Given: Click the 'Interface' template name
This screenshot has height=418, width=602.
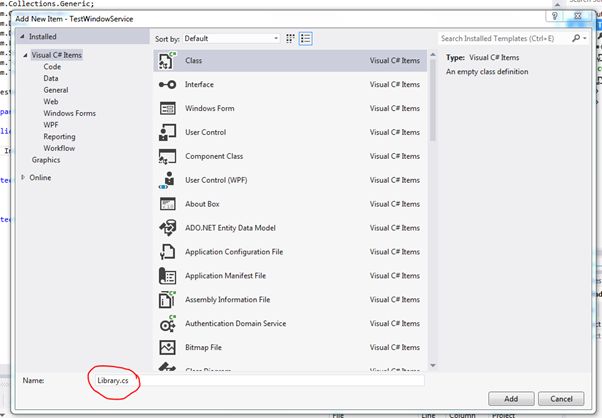Looking at the screenshot, I should [199, 84].
